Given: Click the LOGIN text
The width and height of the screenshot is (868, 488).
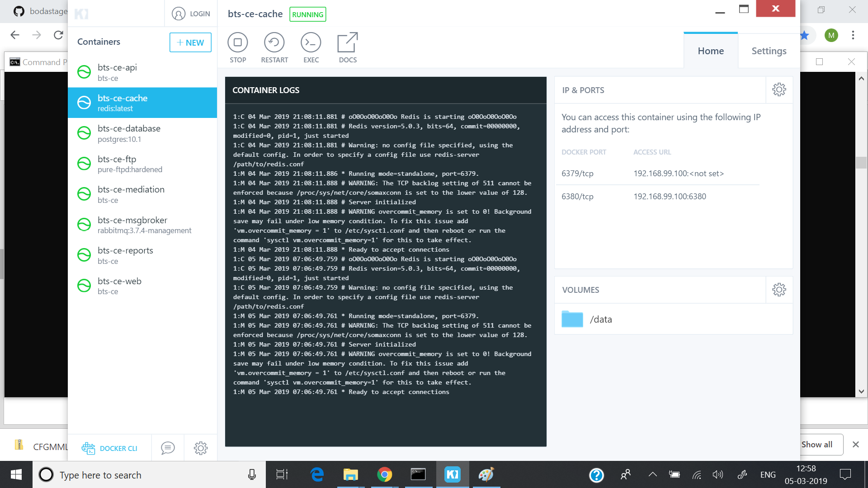Looking at the screenshot, I should tap(200, 14).
